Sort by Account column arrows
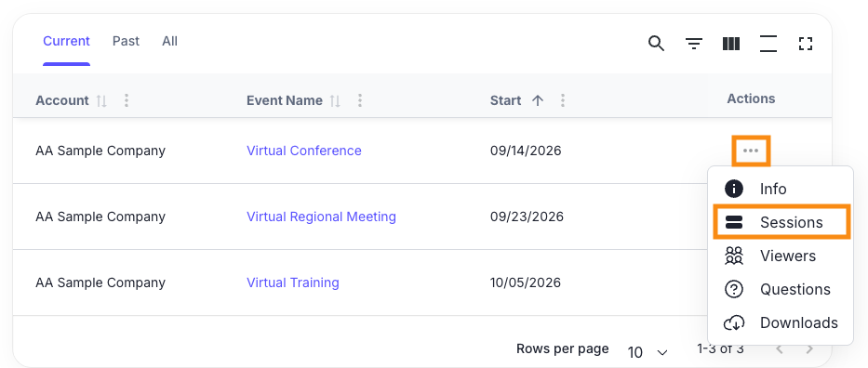The width and height of the screenshot is (868, 368). (x=101, y=100)
